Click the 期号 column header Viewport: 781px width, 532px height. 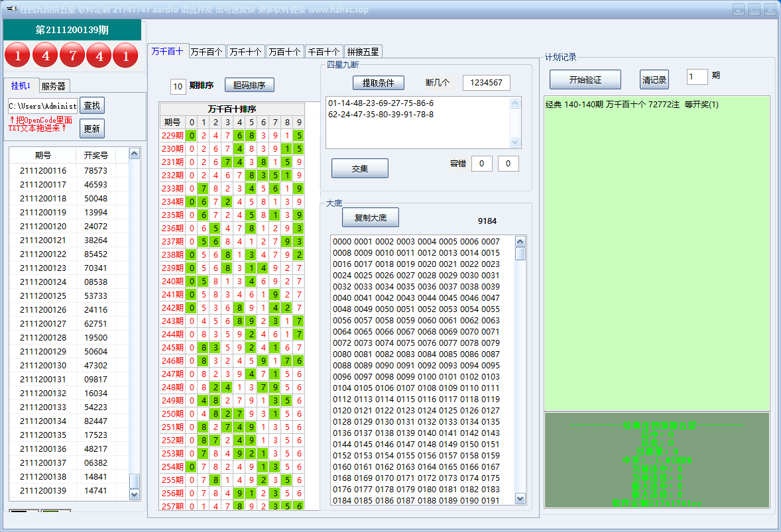click(43, 155)
